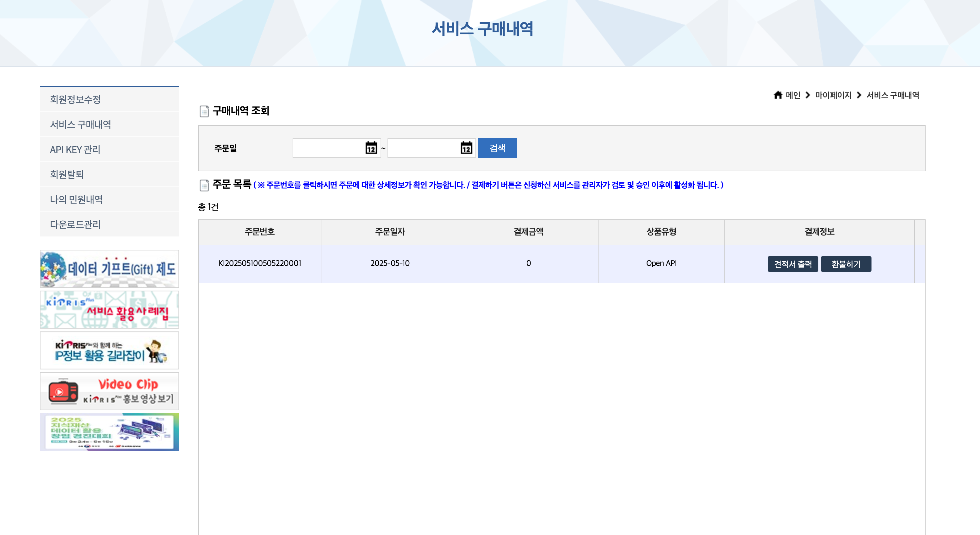Click the end order date input field
This screenshot has height=535, width=980.
pyautogui.click(x=423, y=148)
